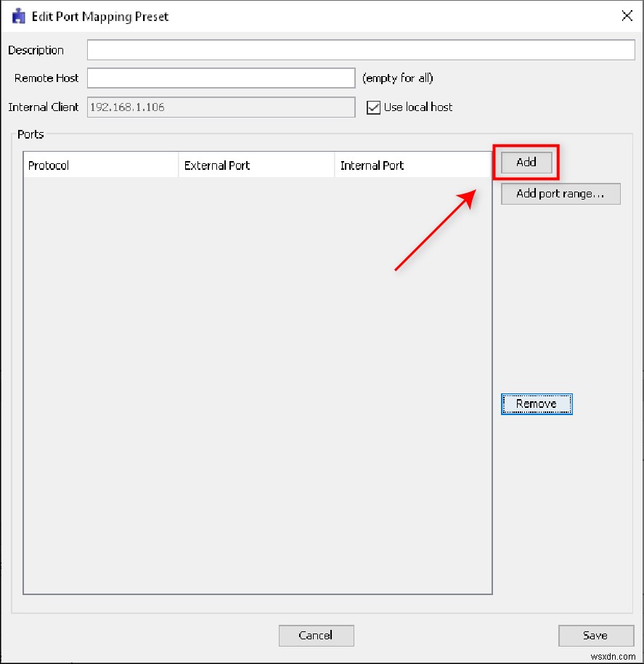Click the Internal Client address field
Screen dimensions: 644x664
[x=221, y=107]
